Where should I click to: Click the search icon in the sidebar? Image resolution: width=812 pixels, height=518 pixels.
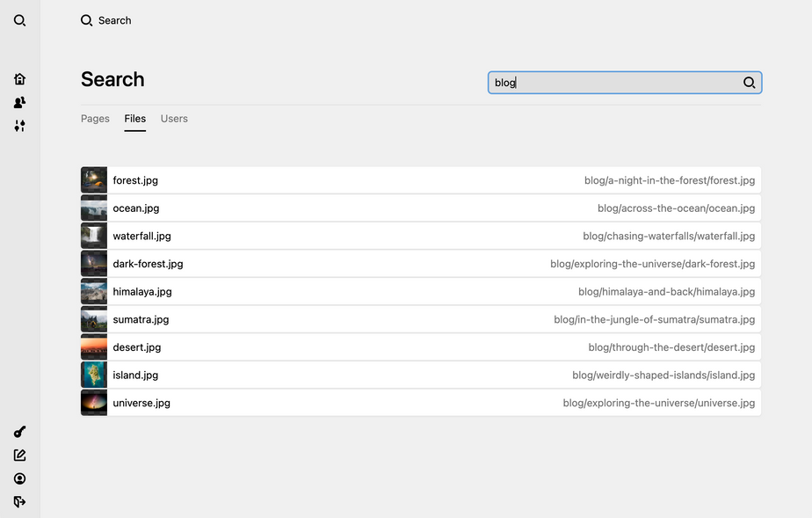[19, 20]
